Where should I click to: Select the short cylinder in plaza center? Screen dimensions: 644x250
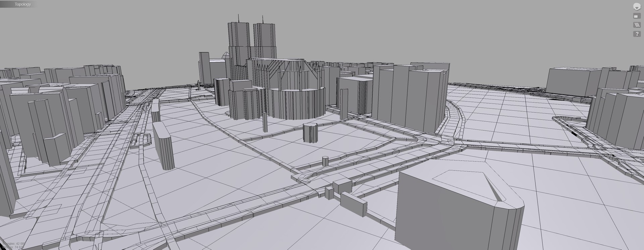click(310, 133)
